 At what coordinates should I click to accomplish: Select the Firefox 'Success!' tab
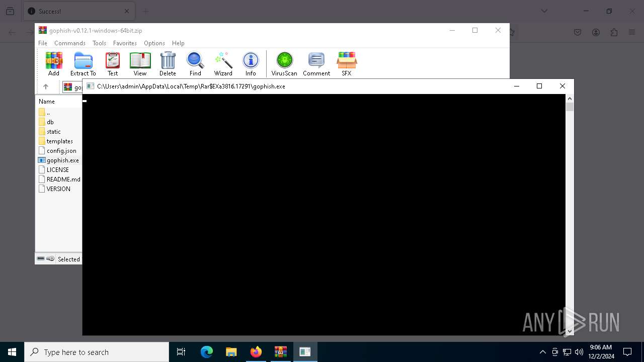click(78, 11)
